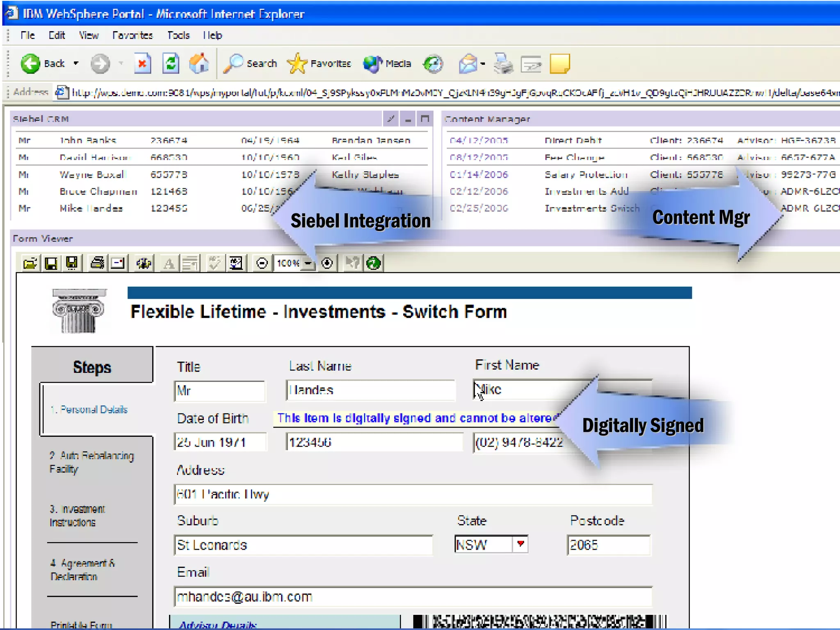
Task: Go Back in Internet Explorer
Action: click(43, 64)
